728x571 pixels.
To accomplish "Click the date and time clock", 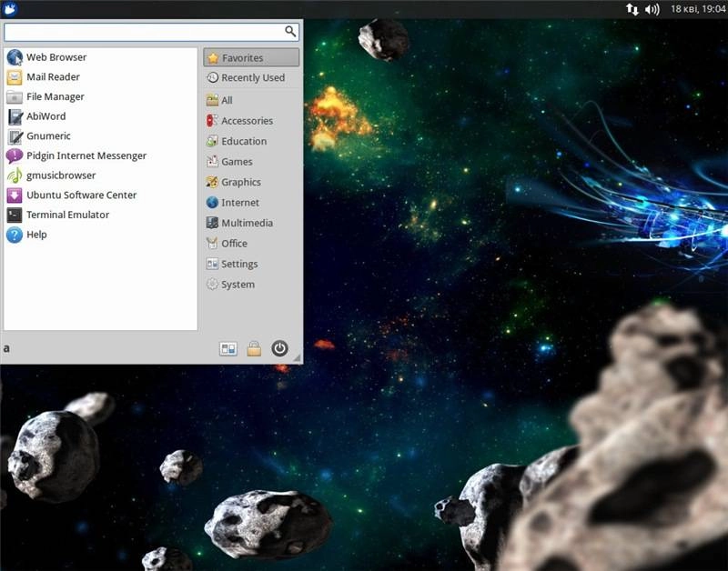I will coord(698,9).
